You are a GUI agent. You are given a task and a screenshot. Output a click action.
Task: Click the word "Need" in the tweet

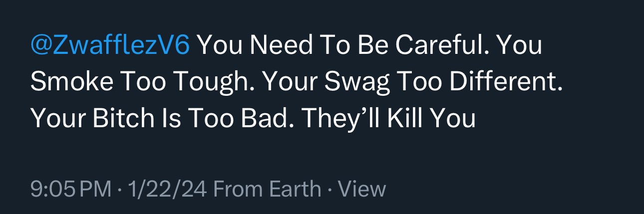coord(281,46)
